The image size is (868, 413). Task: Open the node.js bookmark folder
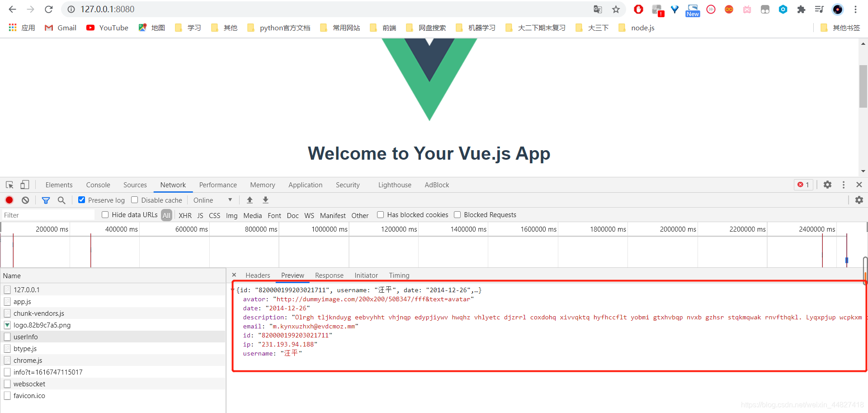pyautogui.click(x=637, y=28)
